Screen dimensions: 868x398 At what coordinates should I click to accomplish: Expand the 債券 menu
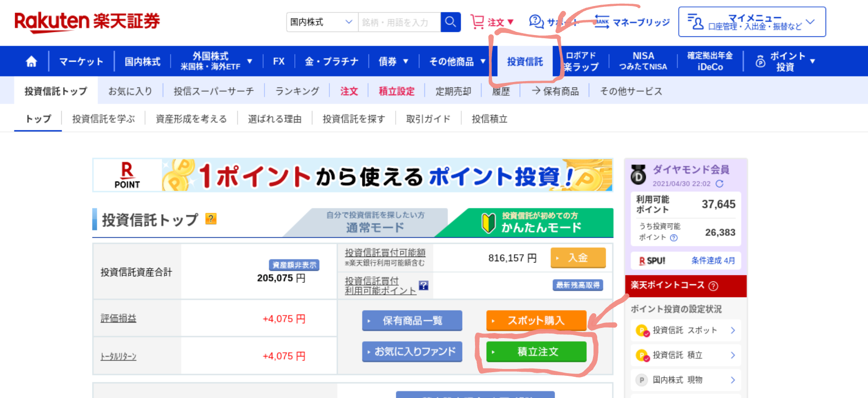point(393,61)
